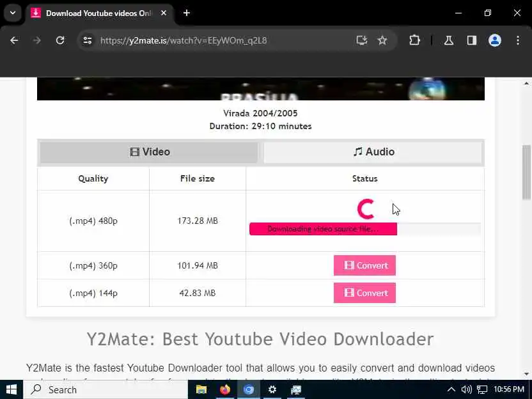Click the File size column header
Image resolution: width=532 pixels, height=399 pixels.
click(x=198, y=178)
